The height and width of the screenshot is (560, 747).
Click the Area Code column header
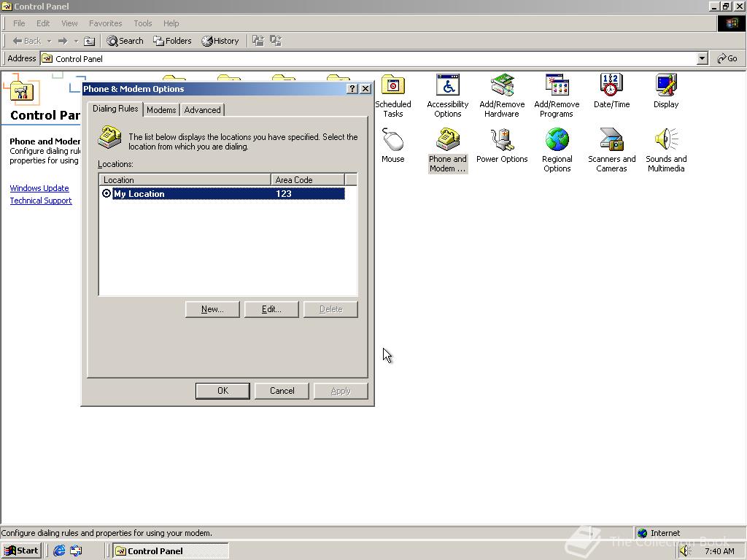tap(307, 180)
